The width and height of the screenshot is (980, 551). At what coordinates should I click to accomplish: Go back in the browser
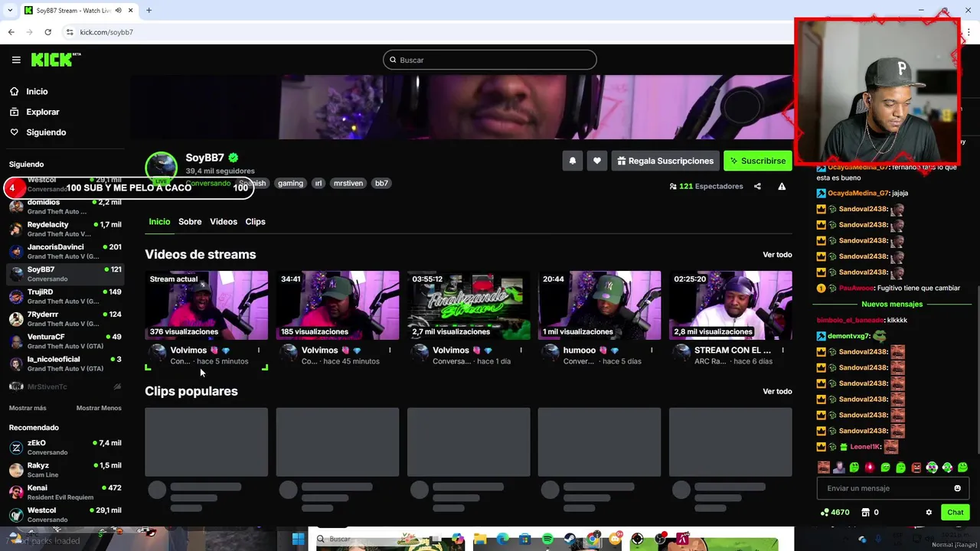coord(11,32)
